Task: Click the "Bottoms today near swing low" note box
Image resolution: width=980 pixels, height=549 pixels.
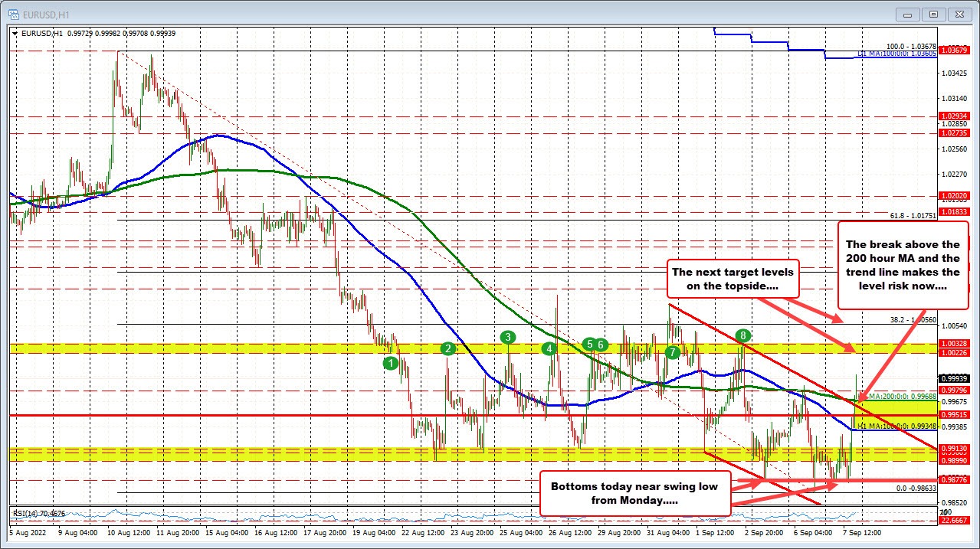Action: (x=634, y=493)
